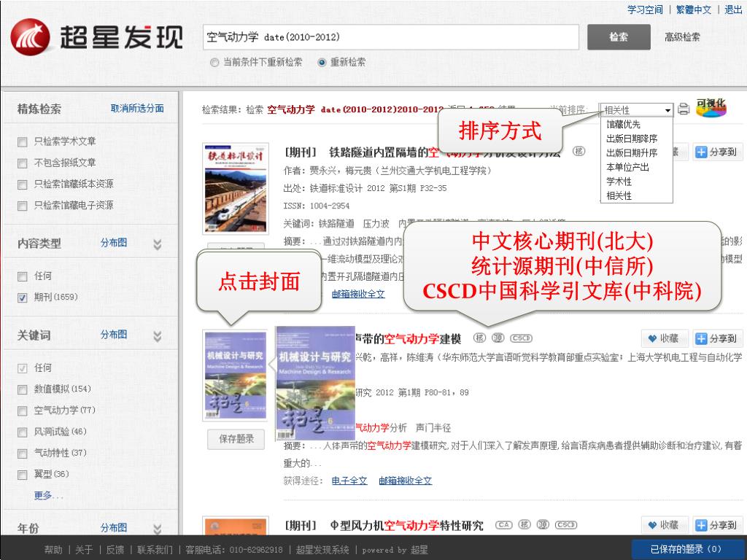This screenshot has width=747, height=560.
Task: Click 邮箱接收全文 for the 声带 result
Action: click(406, 481)
